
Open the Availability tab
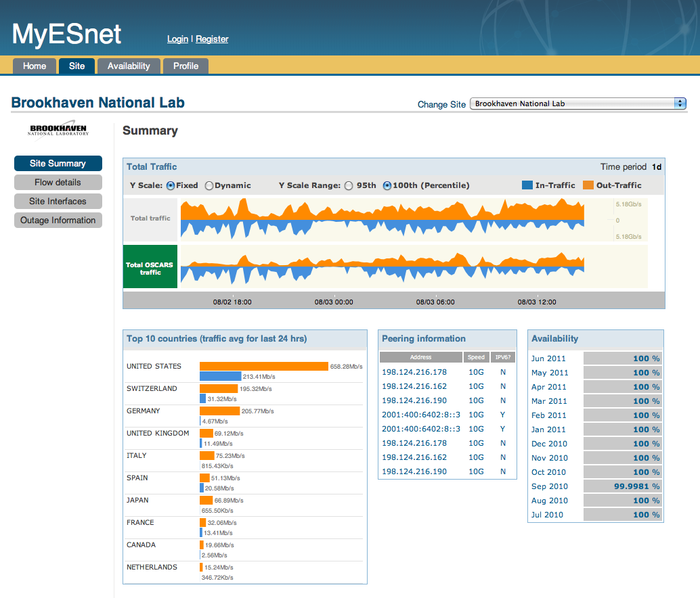tap(129, 66)
